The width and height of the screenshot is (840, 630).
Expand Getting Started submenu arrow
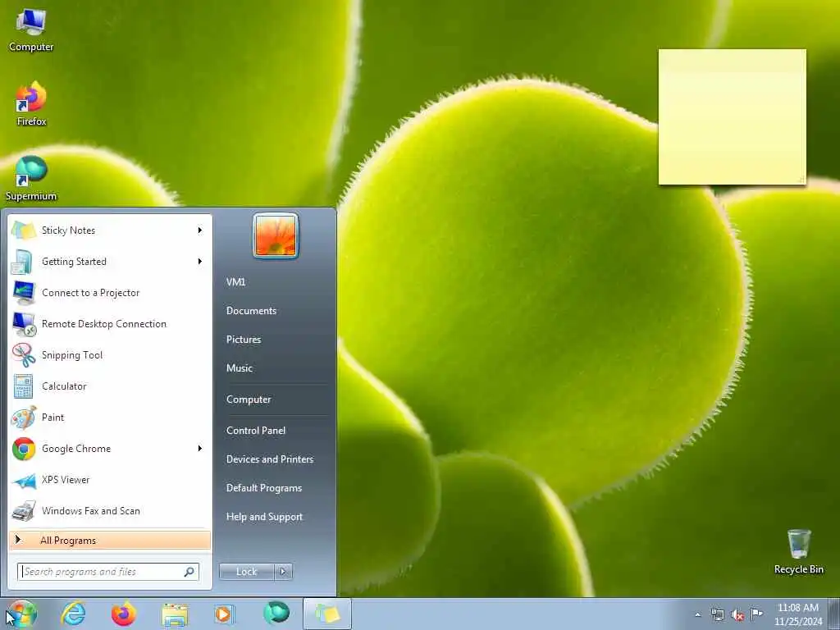coord(200,262)
